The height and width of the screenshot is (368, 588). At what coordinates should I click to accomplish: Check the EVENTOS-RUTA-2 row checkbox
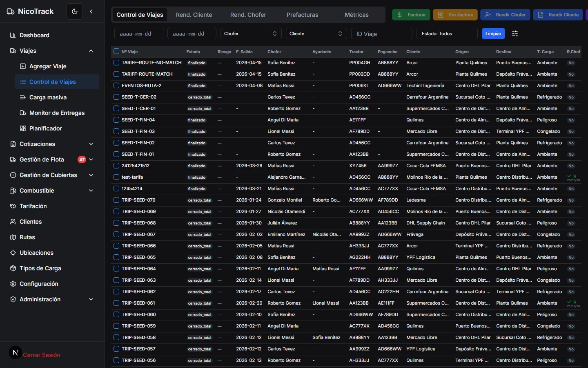(x=116, y=85)
